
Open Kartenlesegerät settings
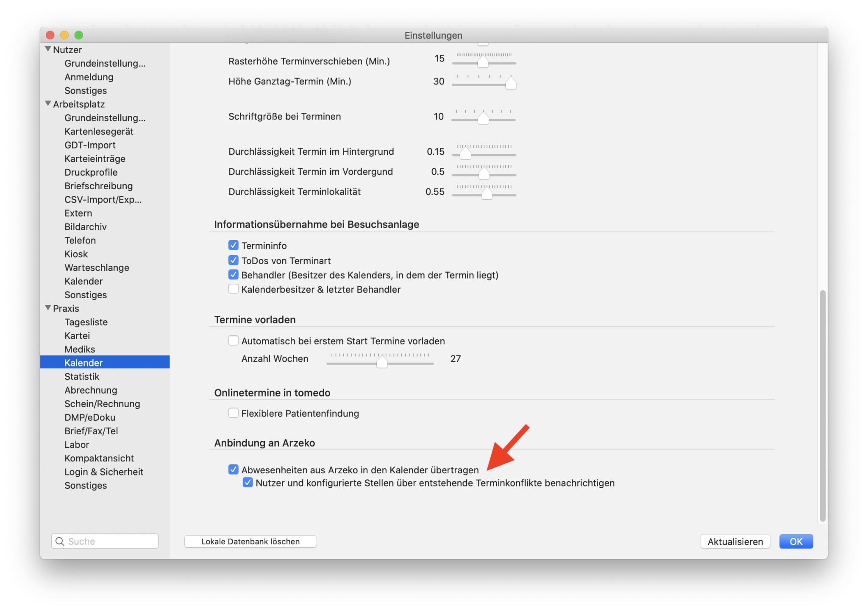coord(99,131)
